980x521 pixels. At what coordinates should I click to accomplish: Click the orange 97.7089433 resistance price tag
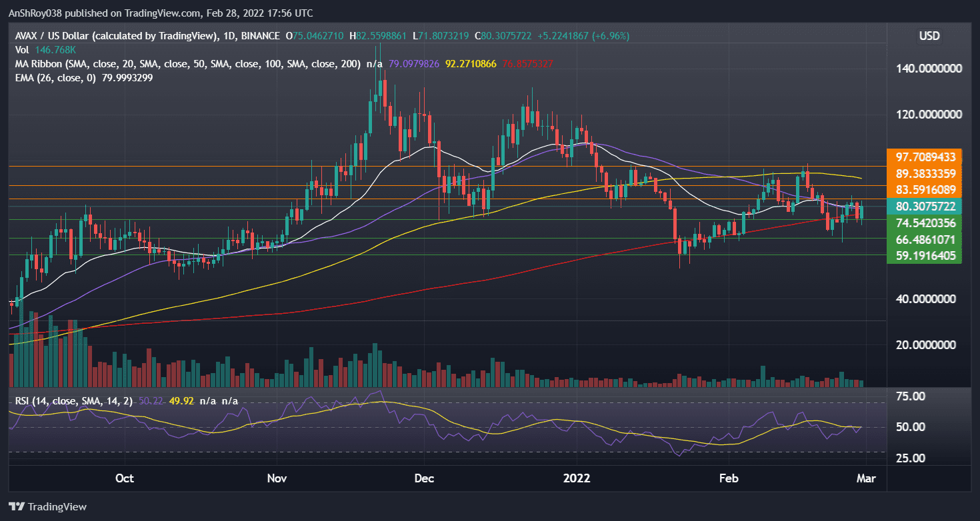(x=923, y=159)
